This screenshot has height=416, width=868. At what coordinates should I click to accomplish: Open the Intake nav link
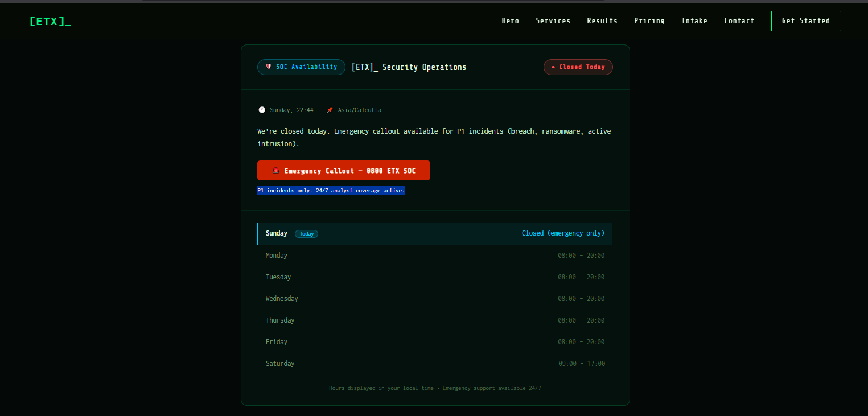[694, 21]
